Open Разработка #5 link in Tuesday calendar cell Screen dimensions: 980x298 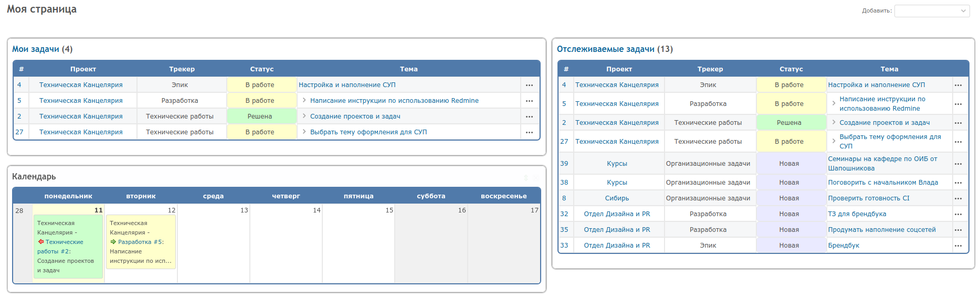click(x=141, y=242)
